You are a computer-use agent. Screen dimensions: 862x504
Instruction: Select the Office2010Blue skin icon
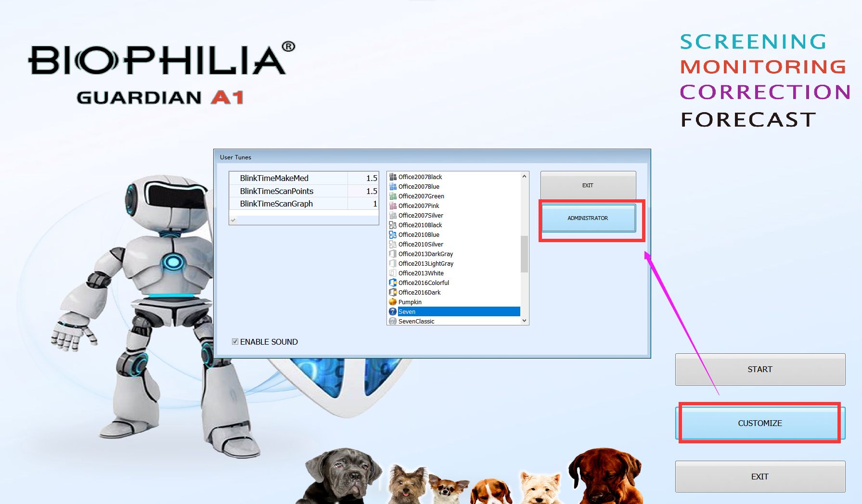(x=393, y=234)
